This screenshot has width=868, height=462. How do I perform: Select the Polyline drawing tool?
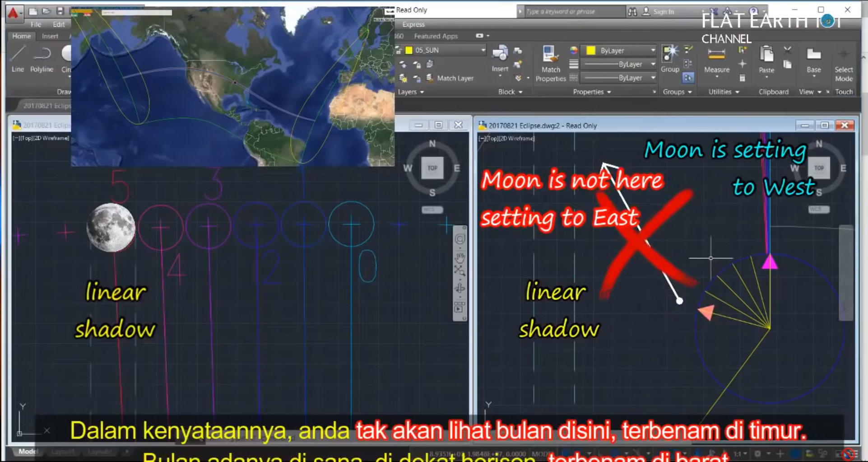coord(42,59)
